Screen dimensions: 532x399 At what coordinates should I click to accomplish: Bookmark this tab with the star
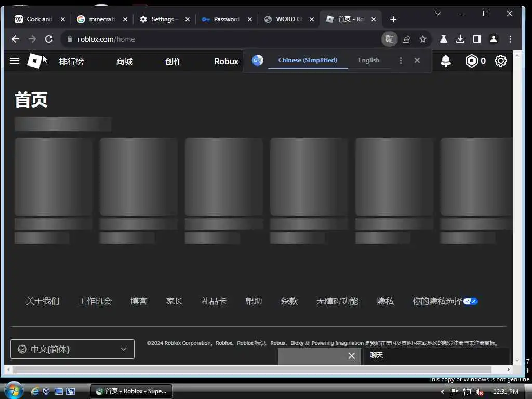pyautogui.click(x=423, y=39)
